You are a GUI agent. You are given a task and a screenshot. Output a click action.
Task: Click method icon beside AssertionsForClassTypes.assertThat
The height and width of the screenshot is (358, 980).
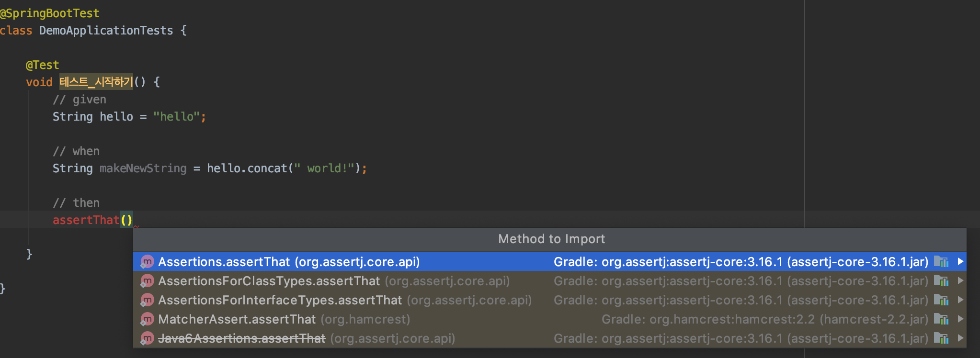click(x=147, y=281)
